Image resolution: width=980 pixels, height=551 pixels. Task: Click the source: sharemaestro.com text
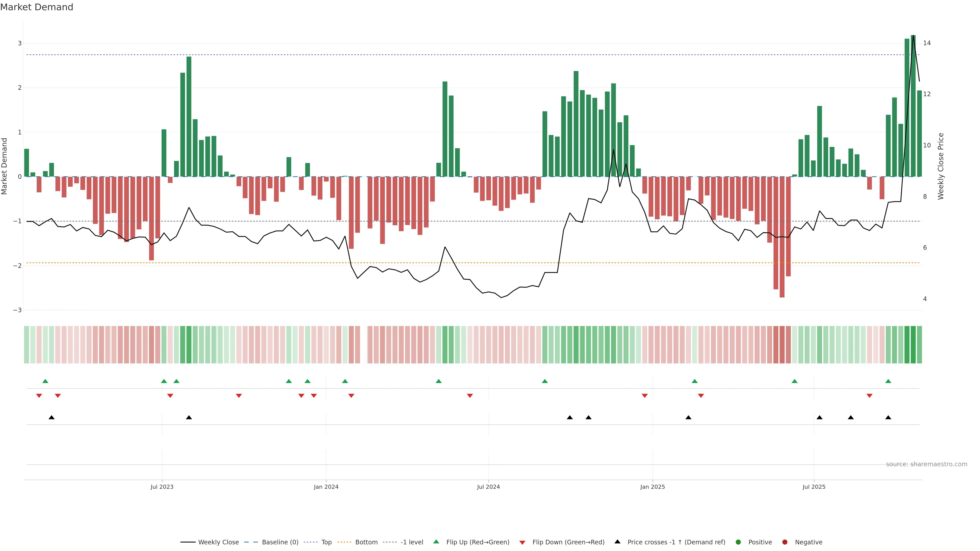926,464
